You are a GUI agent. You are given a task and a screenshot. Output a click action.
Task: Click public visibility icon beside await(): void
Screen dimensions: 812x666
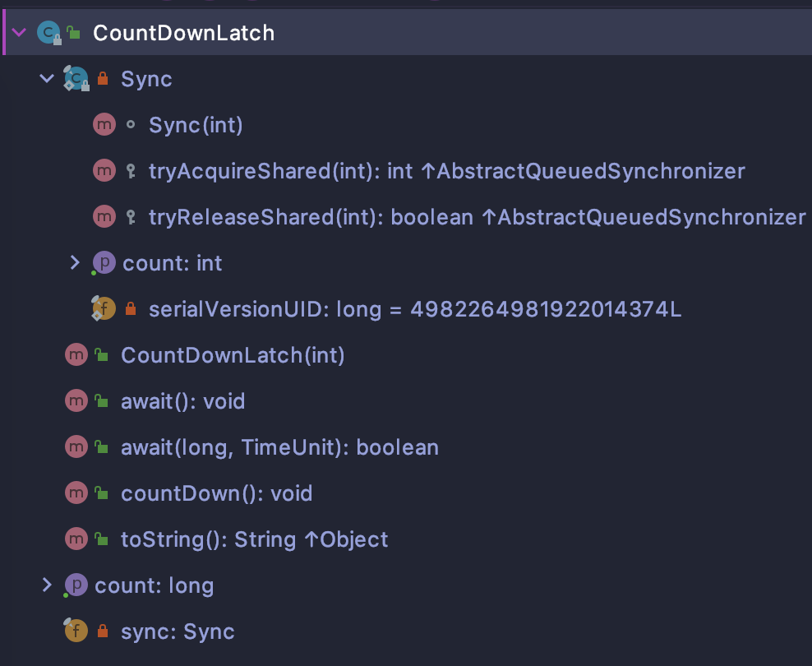click(x=102, y=401)
